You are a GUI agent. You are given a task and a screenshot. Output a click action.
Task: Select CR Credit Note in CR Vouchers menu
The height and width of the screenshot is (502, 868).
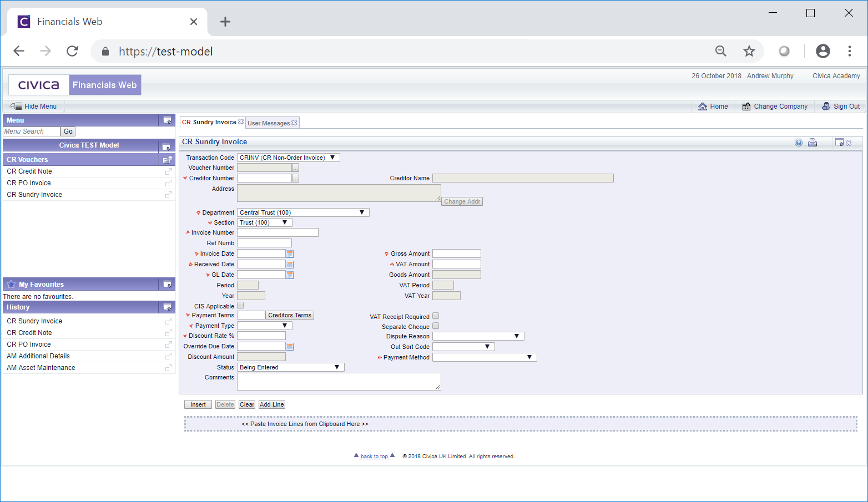click(29, 171)
